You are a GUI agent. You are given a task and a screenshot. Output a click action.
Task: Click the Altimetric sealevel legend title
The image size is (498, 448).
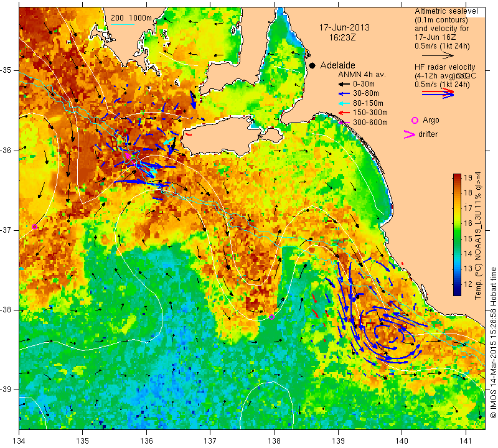446,11
